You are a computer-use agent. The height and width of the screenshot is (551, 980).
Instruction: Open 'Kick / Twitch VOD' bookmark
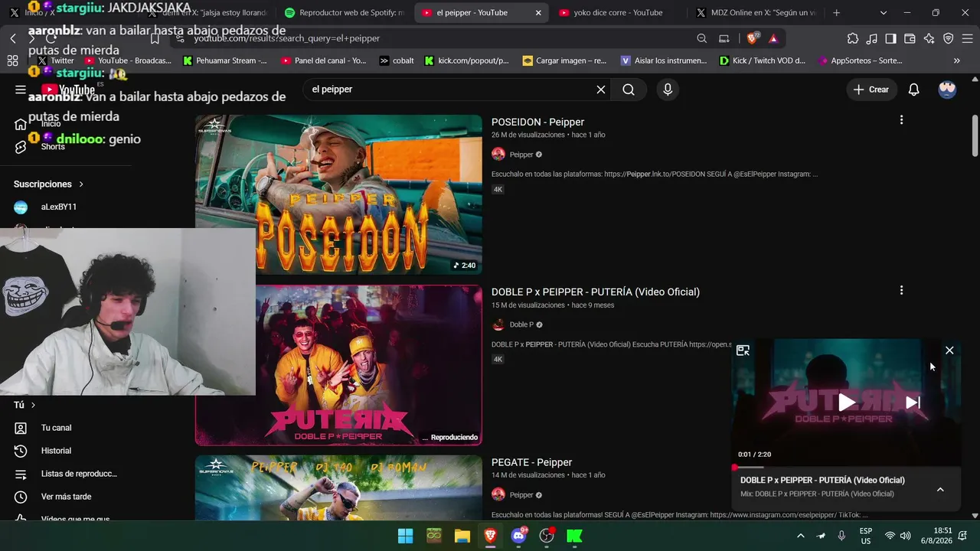(x=763, y=60)
